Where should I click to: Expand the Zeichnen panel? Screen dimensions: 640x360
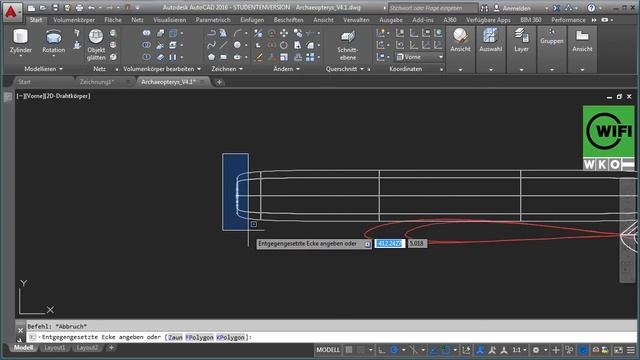coord(227,69)
